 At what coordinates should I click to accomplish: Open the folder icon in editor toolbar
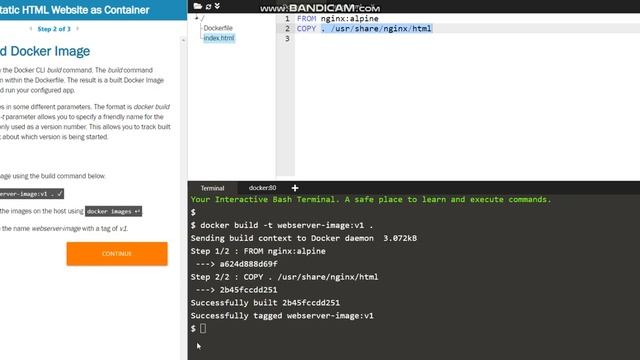(198, 6)
